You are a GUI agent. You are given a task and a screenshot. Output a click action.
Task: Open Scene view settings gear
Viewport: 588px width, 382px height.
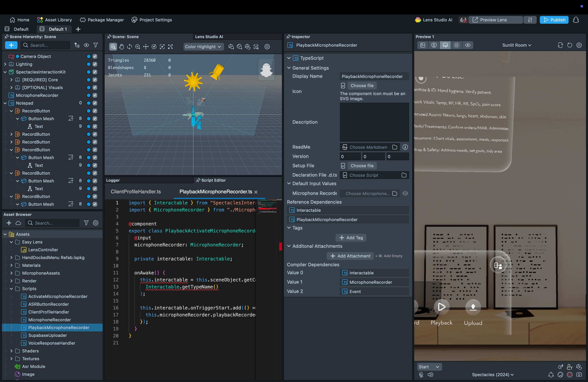267,47
